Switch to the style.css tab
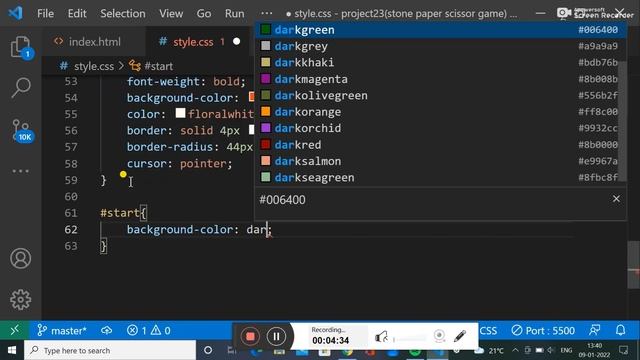This screenshot has height=360, width=640. tap(192, 42)
